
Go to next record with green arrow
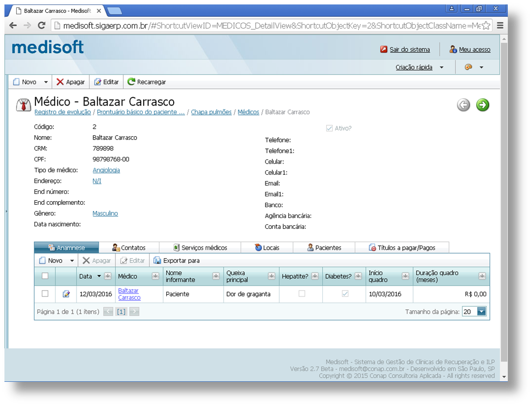(x=483, y=105)
